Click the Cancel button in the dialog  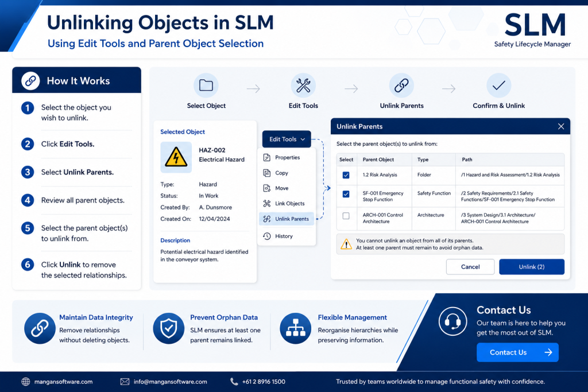(470, 267)
